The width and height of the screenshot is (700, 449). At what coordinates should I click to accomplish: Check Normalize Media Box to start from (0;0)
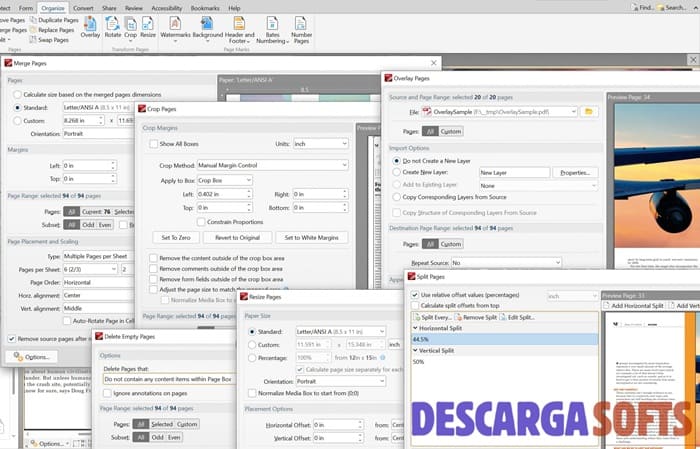(252, 393)
